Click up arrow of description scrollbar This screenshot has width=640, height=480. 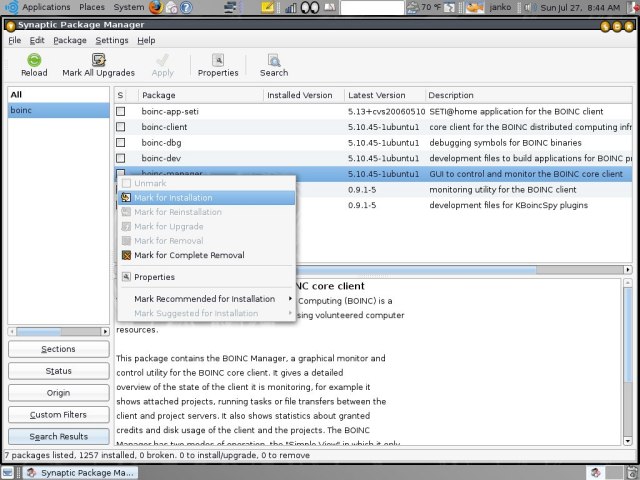pos(628,283)
